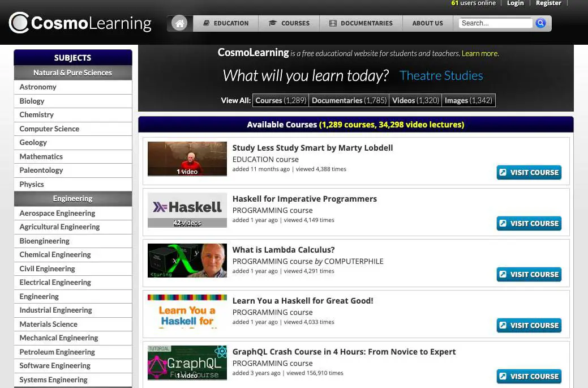Viewport: 588px width, 388px height.
Task: Select Agricultural Engineering subject
Action: pos(73,227)
